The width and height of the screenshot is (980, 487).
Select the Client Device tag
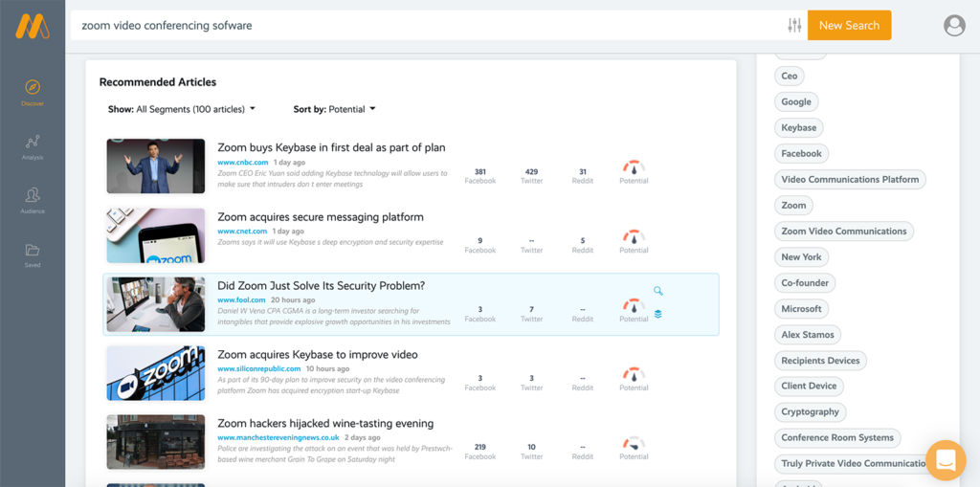(x=809, y=386)
